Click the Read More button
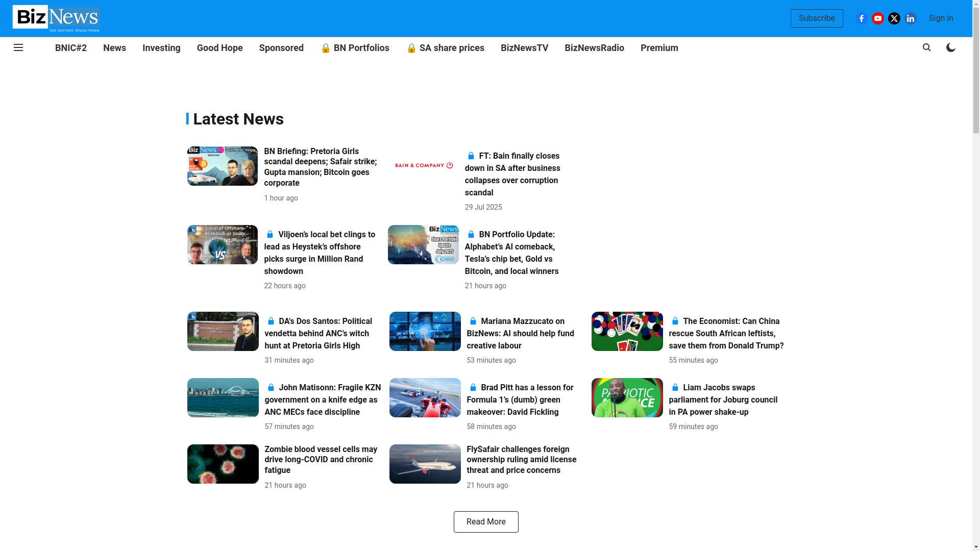This screenshot has width=980, height=551. click(485, 522)
